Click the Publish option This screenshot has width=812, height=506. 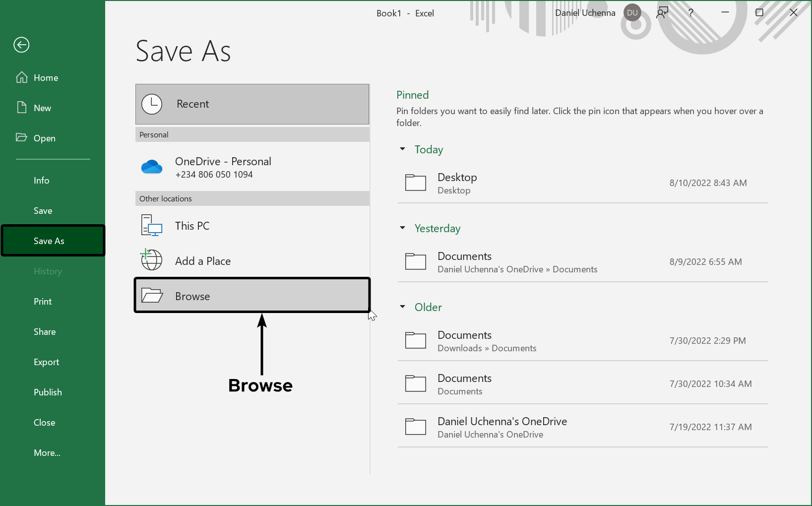click(x=48, y=392)
